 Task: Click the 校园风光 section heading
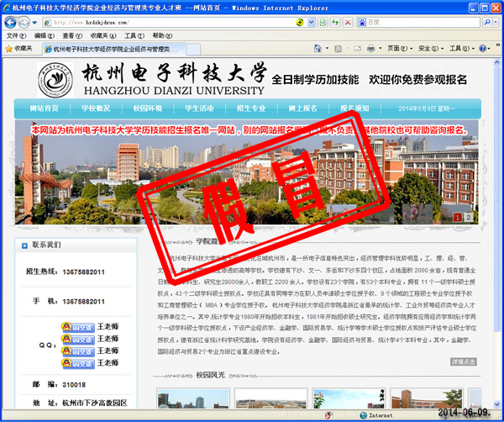[x=210, y=375]
